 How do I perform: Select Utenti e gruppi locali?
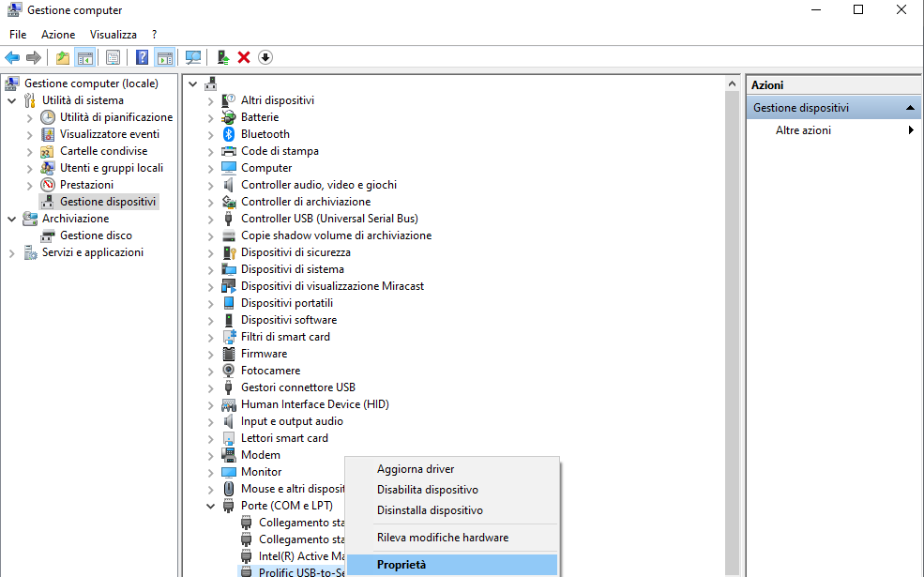(112, 167)
